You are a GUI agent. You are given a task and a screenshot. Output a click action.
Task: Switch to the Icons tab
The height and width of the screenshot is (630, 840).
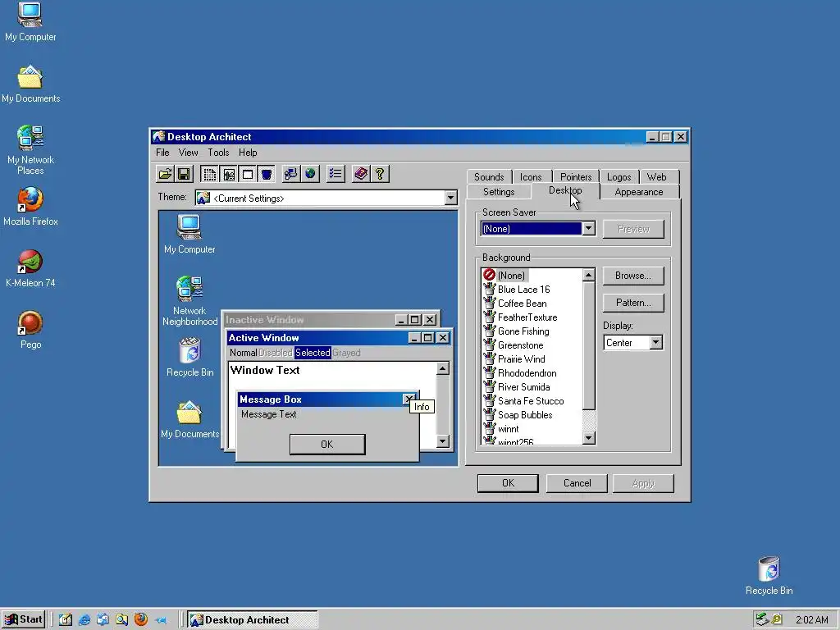pyautogui.click(x=531, y=177)
